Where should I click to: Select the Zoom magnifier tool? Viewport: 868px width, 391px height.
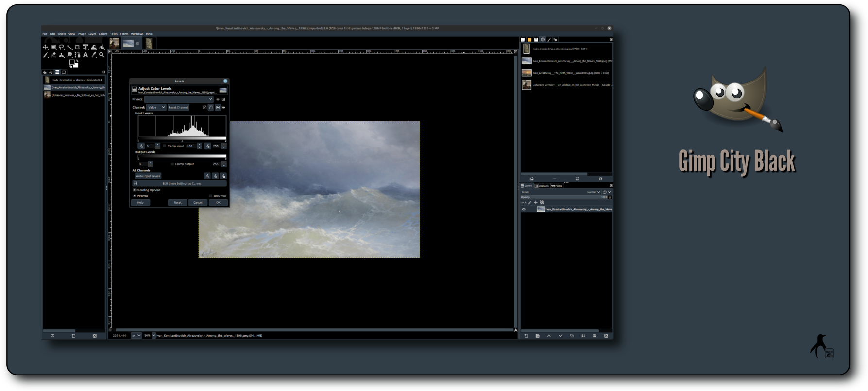[x=102, y=55]
